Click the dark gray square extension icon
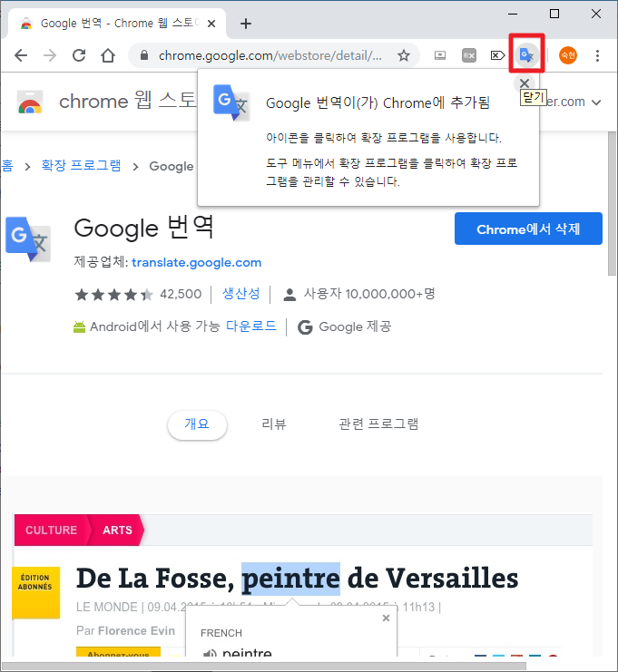 pyautogui.click(x=469, y=55)
